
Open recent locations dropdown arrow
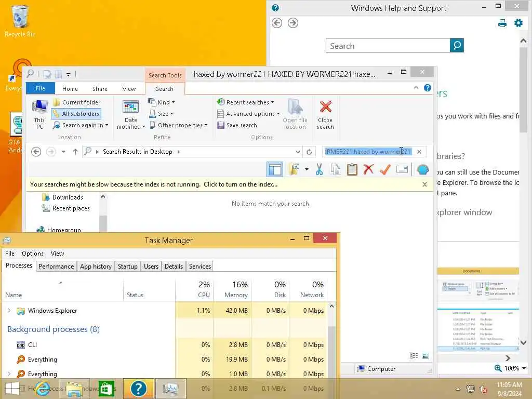[x=63, y=152]
